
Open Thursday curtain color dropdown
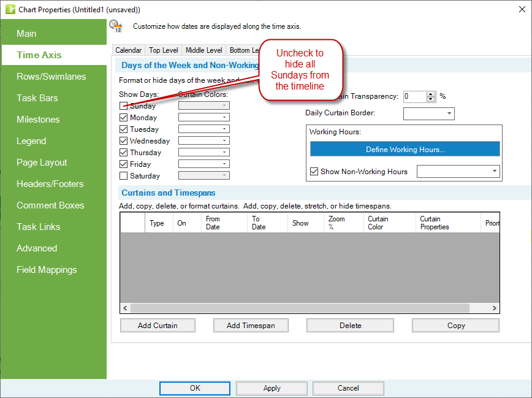click(204, 152)
